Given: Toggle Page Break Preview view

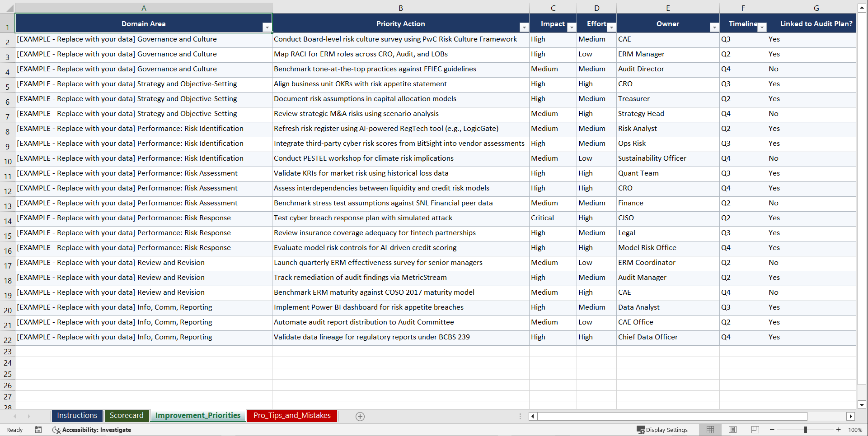Looking at the screenshot, I should [x=755, y=430].
